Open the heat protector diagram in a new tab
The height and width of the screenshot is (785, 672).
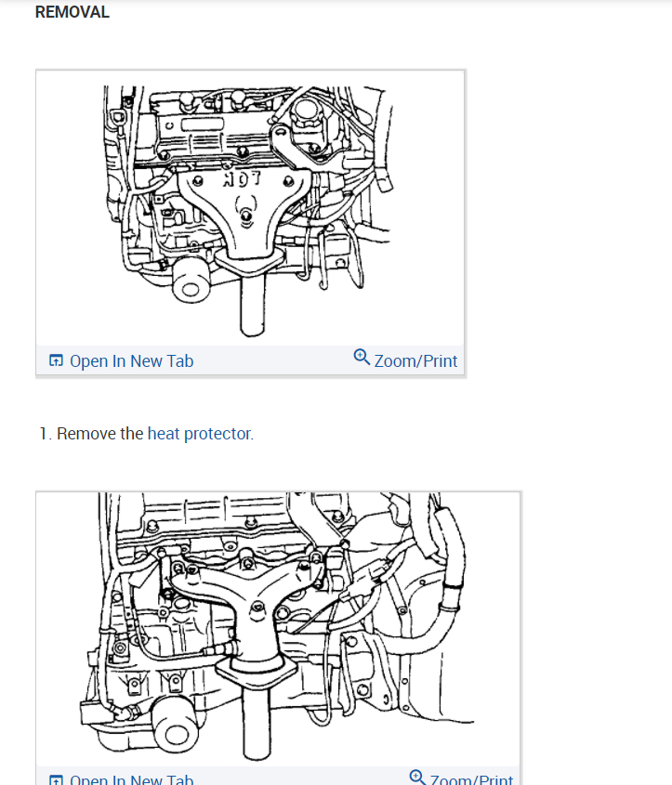click(x=131, y=361)
